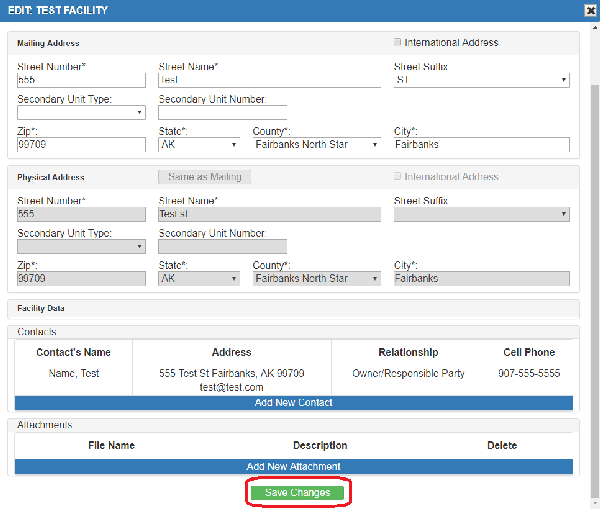Close the Edit Test Facility dialog
Screen dimensions: 600x509
point(590,10)
